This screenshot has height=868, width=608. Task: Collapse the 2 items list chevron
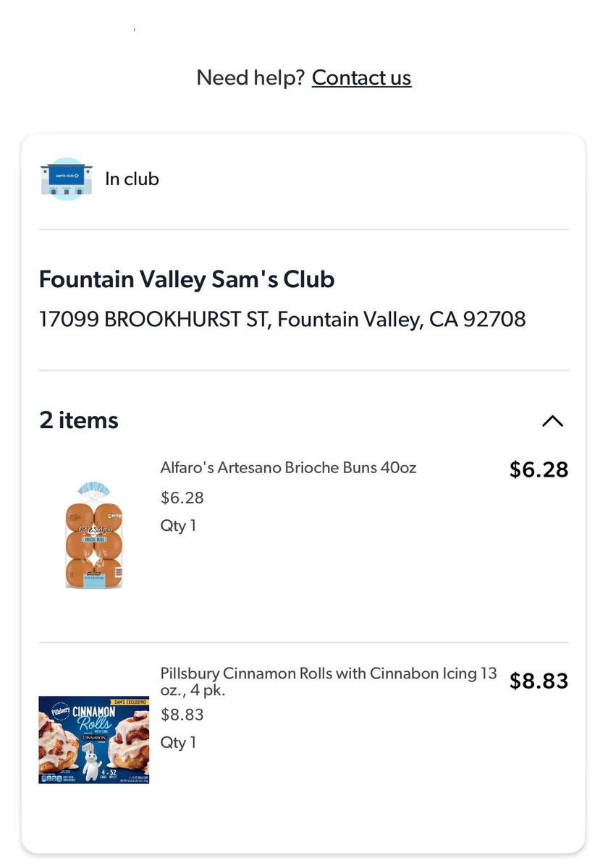[x=552, y=421]
